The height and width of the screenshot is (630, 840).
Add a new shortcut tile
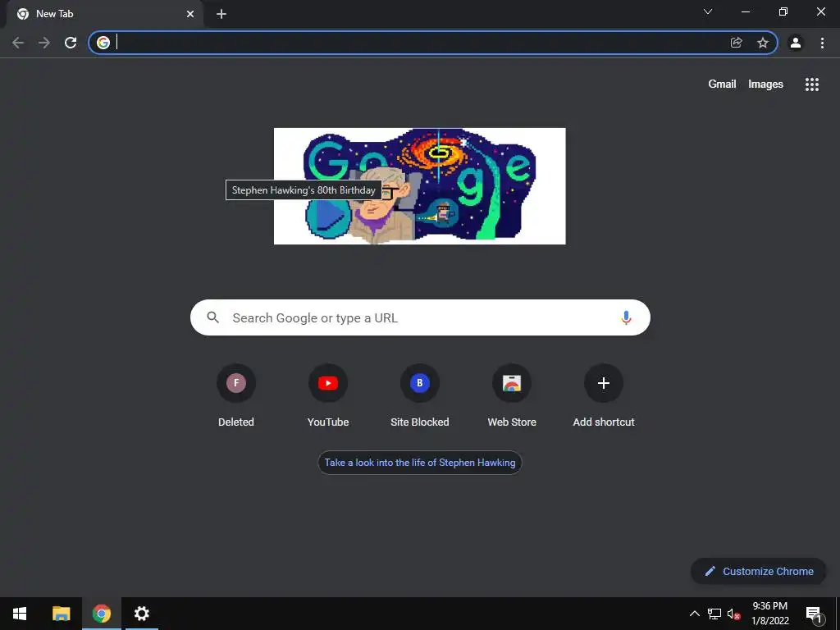pos(604,396)
